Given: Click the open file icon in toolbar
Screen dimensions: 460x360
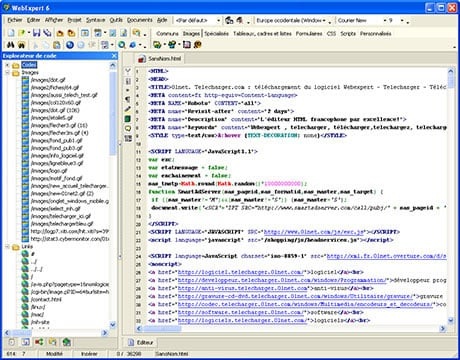Looking at the screenshot, I should (x=22, y=33).
